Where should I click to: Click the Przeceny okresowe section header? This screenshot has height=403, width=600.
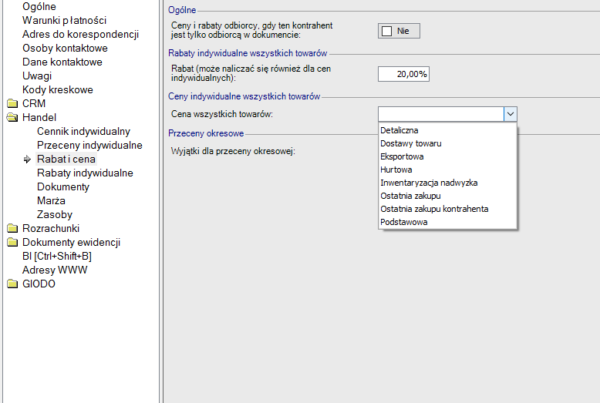point(206,133)
